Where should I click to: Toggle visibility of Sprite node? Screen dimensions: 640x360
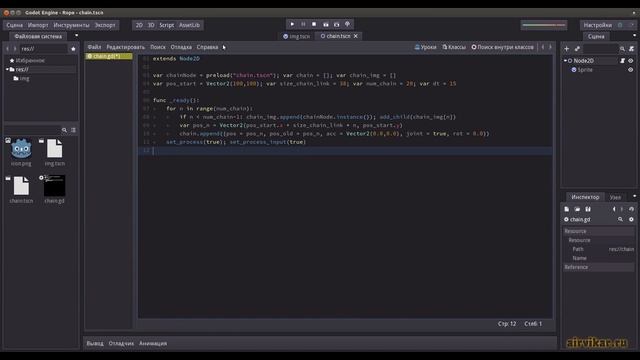(x=631, y=70)
